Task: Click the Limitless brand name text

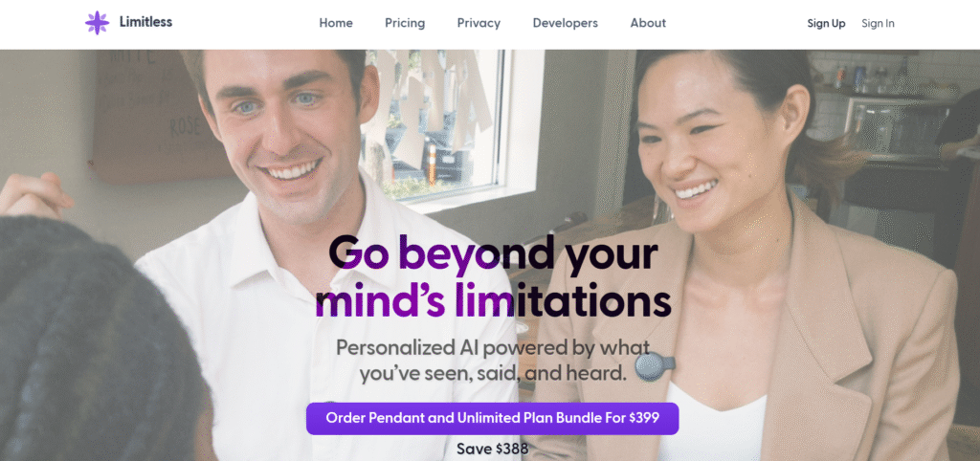Action: point(145,23)
